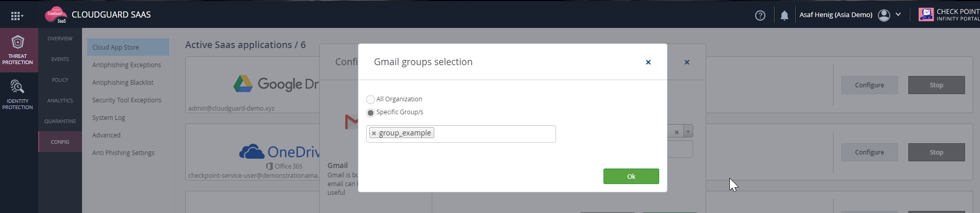Open Antiphishing Exceptions
The image size is (980, 213).
[126, 65]
